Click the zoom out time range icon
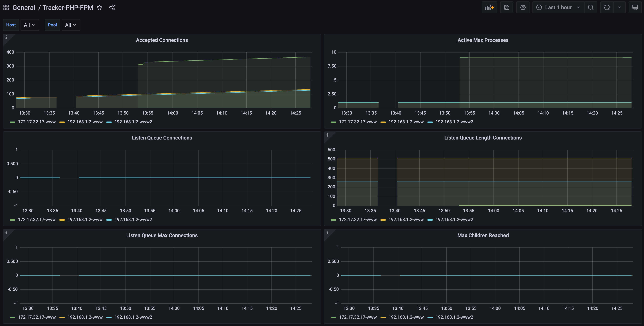This screenshot has height=326, width=644. click(590, 8)
